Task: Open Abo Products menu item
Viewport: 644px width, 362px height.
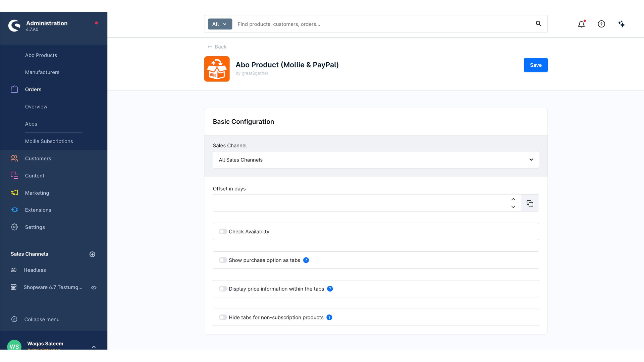Action: [x=41, y=55]
